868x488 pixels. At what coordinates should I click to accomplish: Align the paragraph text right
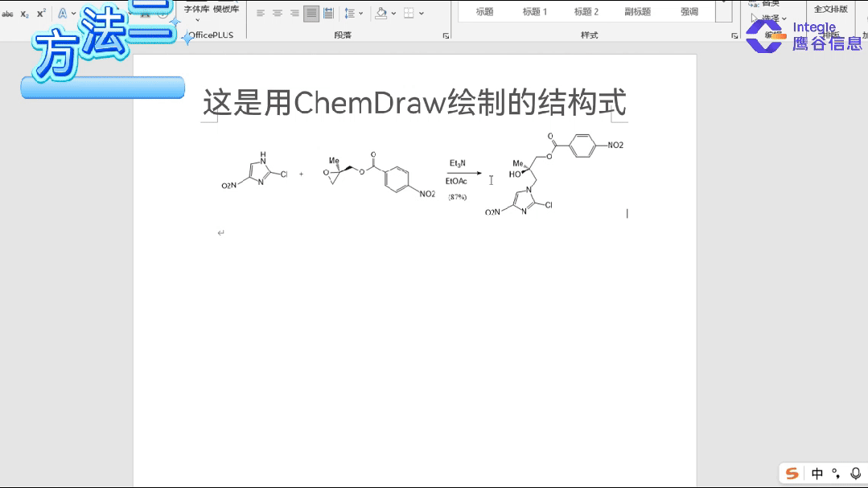coord(294,14)
